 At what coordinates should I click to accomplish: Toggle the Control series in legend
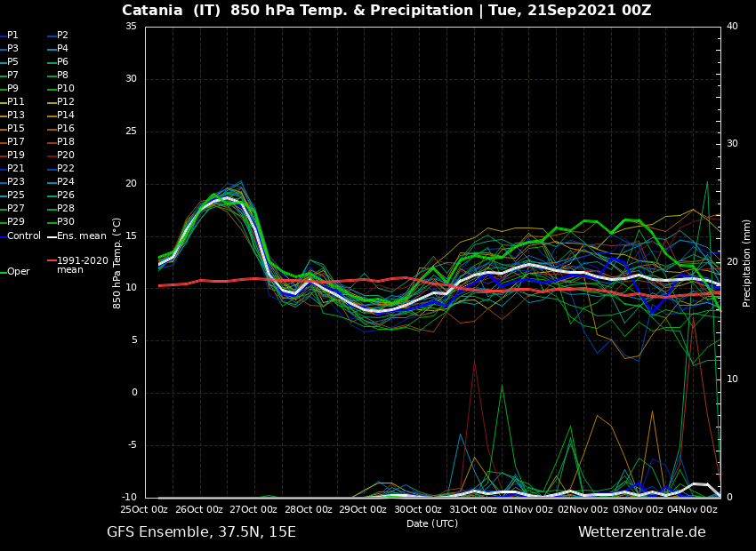(24, 236)
